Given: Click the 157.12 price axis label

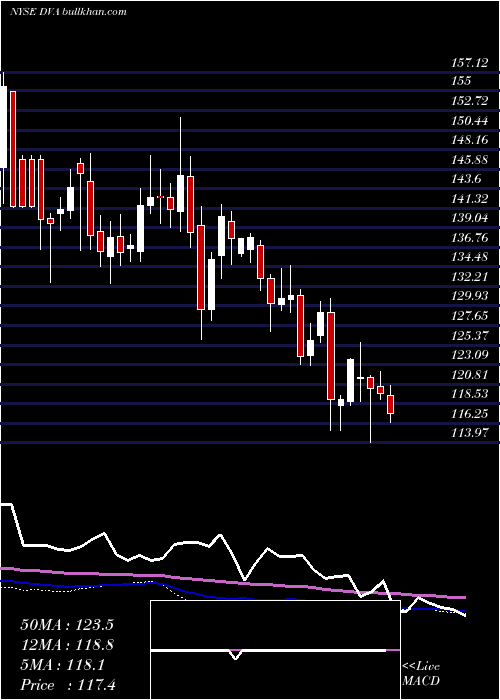Looking at the screenshot, I should (469, 63).
